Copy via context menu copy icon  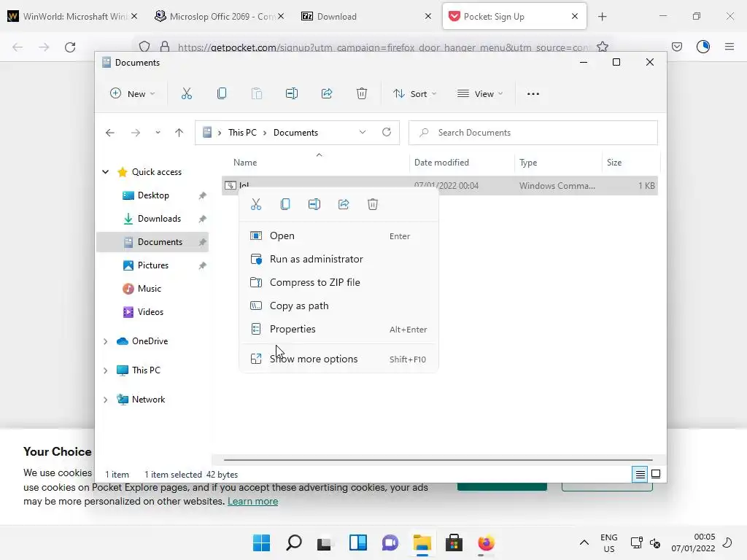point(285,204)
